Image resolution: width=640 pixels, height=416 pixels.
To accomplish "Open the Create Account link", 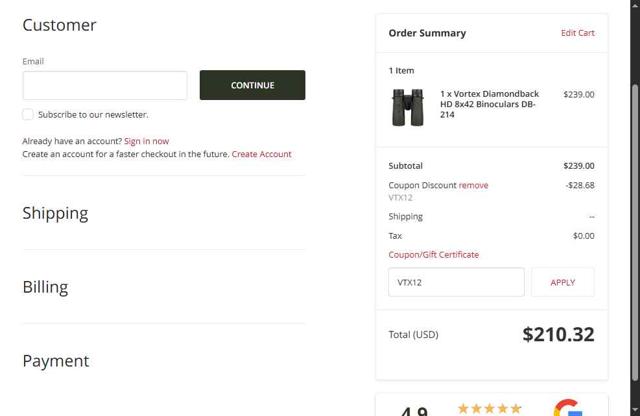I will 261,154.
